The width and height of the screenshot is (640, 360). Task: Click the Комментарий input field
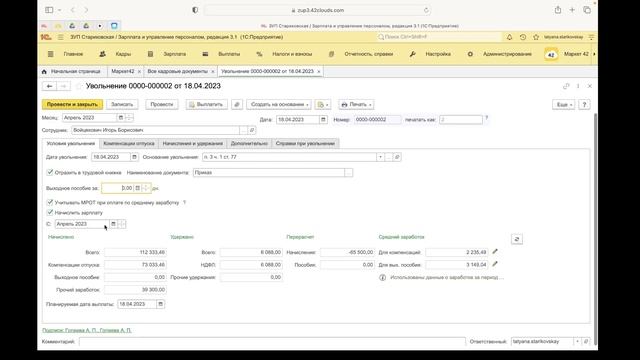[x=272, y=341]
